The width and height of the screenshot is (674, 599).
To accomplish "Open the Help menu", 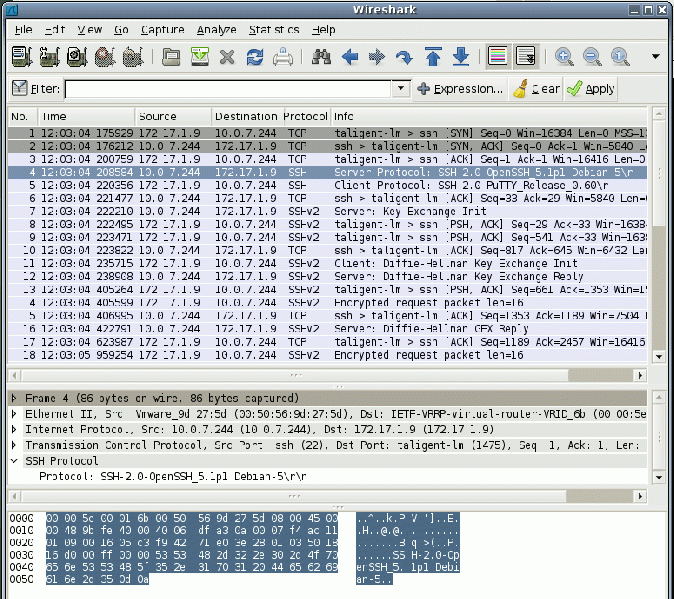I will 324,30.
